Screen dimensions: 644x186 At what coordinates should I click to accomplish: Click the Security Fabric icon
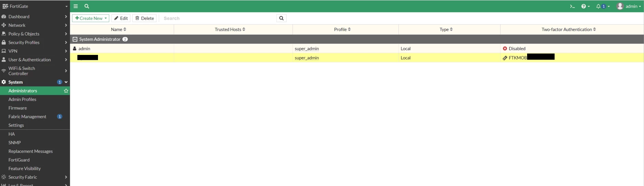(x=4, y=177)
